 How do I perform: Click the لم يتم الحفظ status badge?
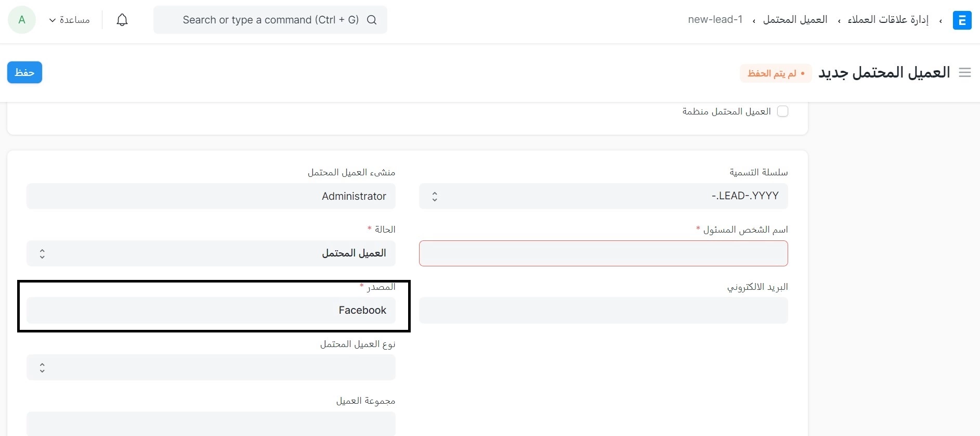[776, 73]
